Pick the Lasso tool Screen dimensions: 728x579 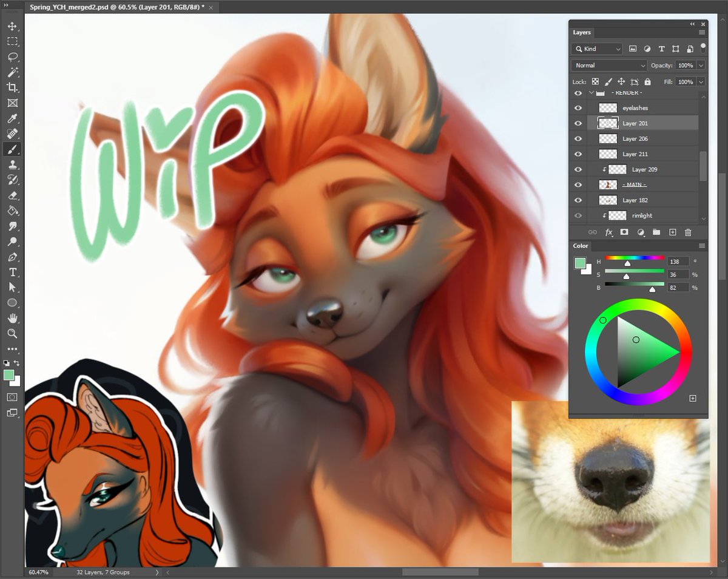pos(12,57)
